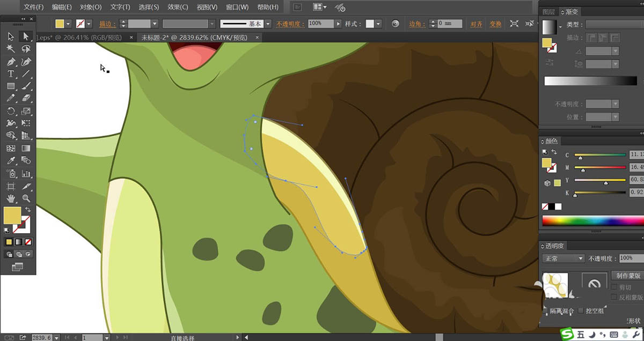
Task: Select the Perspective Grid tool
Action: tap(25, 136)
